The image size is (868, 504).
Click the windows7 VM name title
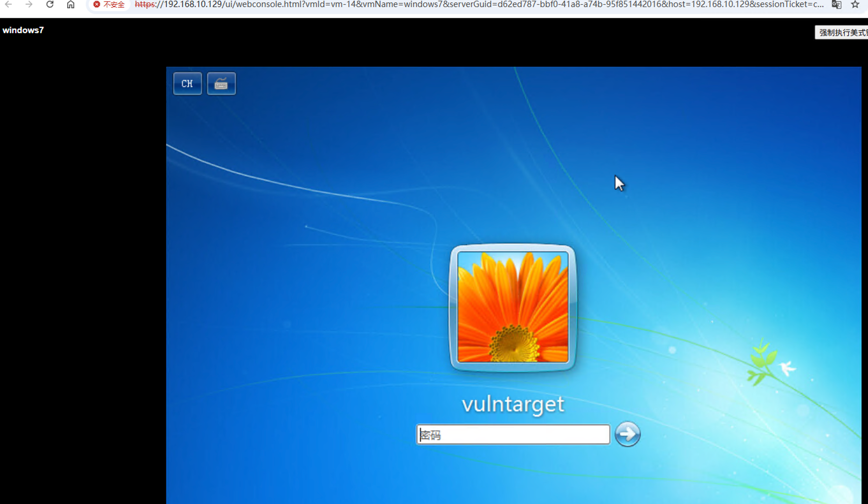pos(23,30)
